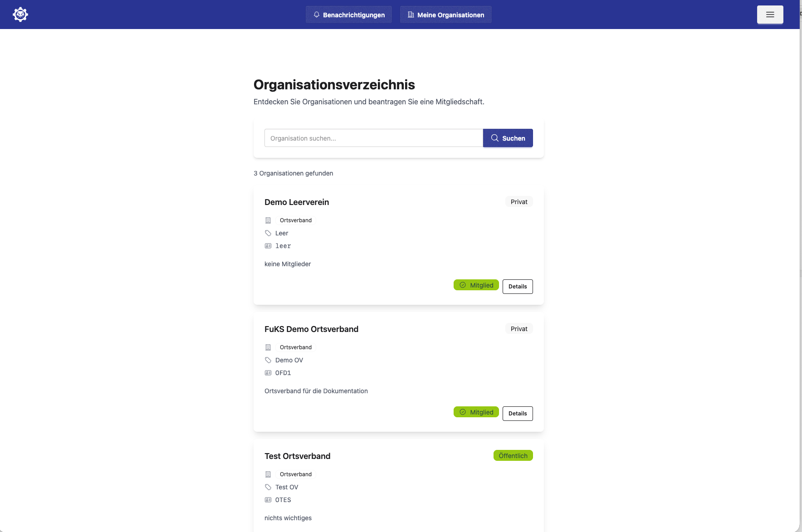Click the checkmark icon in Mitglied badge of FuKS Demo Ortsverband

coord(463,412)
